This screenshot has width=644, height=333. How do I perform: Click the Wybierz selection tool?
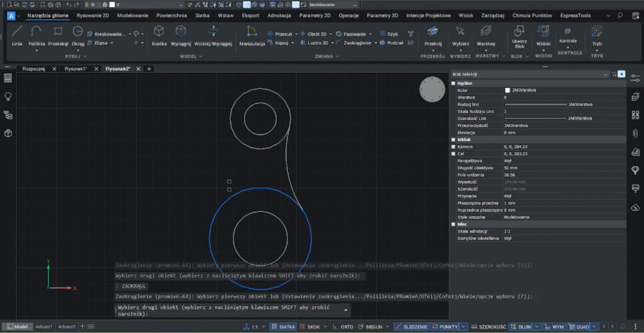pos(460,36)
